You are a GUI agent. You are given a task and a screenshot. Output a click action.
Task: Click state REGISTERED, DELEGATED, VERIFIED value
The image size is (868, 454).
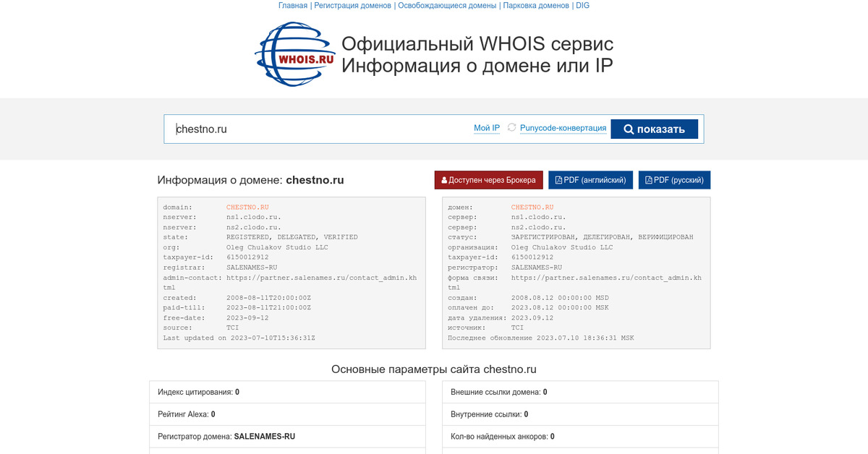tap(292, 237)
